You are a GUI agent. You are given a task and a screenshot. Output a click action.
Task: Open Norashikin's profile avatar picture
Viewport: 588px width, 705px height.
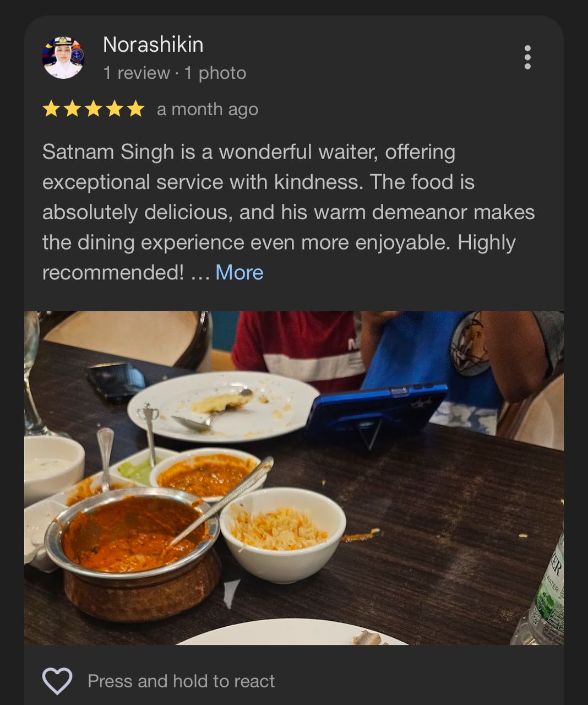click(x=63, y=58)
